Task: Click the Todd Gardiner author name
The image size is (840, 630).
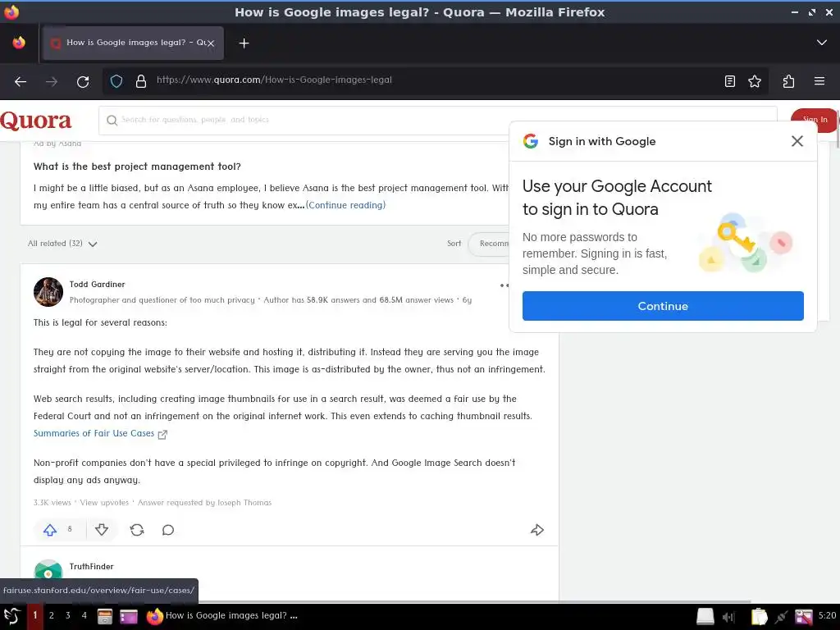Action: [97, 285]
